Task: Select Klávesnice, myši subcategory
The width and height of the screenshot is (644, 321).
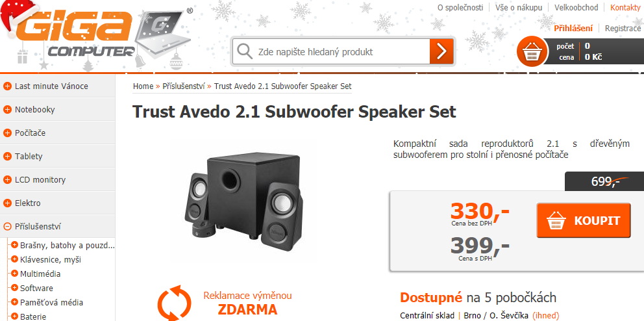Action: pos(51,260)
